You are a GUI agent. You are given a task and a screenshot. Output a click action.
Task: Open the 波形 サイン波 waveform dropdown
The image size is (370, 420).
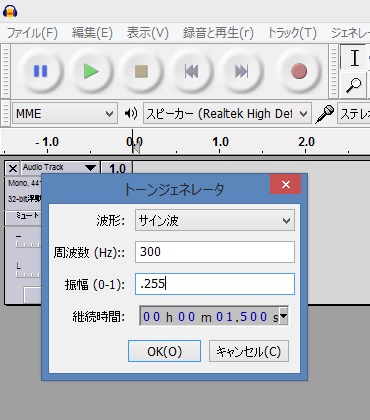click(215, 220)
